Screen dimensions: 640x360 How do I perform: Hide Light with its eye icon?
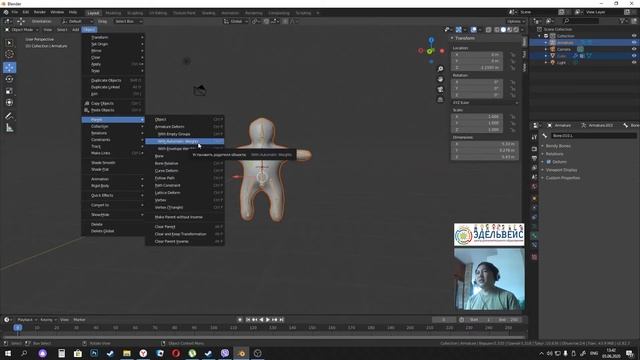click(634, 62)
